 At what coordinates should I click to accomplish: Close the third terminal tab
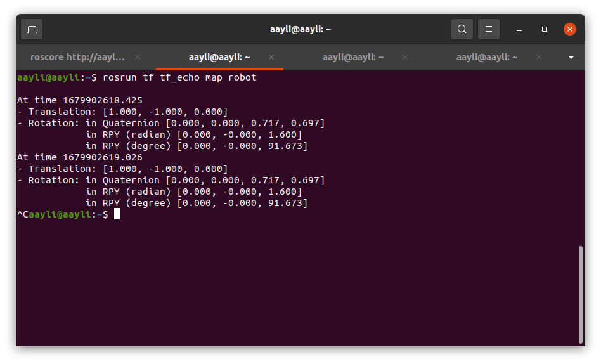[405, 57]
